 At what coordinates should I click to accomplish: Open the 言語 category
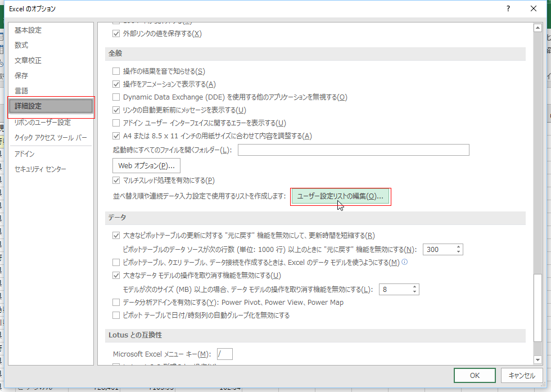pyautogui.click(x=51, y=91)
